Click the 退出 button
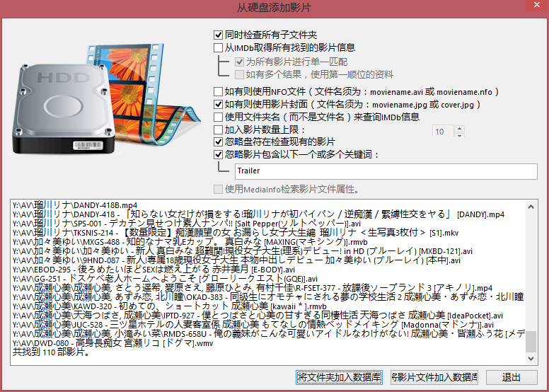 tap(510, 377)
